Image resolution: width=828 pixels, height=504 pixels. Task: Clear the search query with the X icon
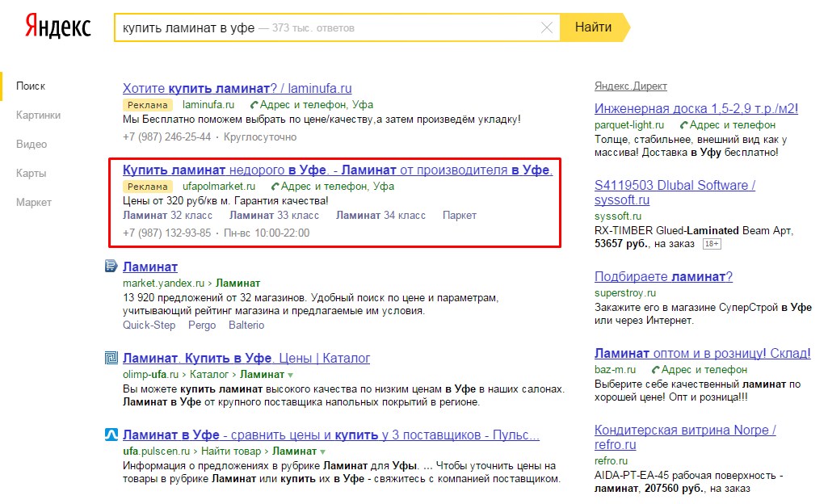pyautogui.click(x=547, y=27)
